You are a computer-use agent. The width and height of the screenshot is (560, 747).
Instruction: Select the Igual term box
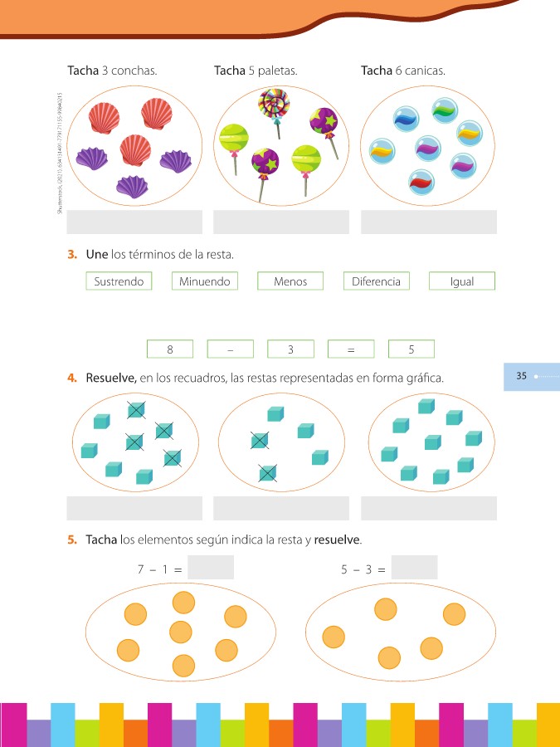pyautogui.click(x=462, y=281)
